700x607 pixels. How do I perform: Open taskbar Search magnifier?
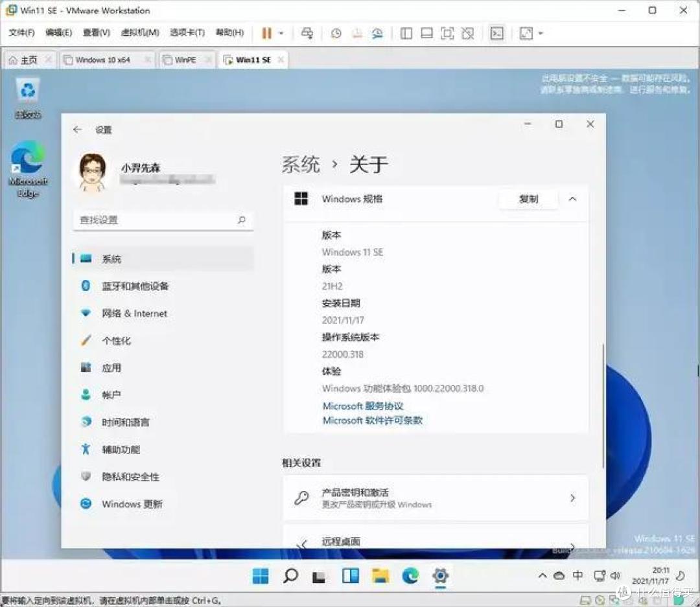click(290, 576)
